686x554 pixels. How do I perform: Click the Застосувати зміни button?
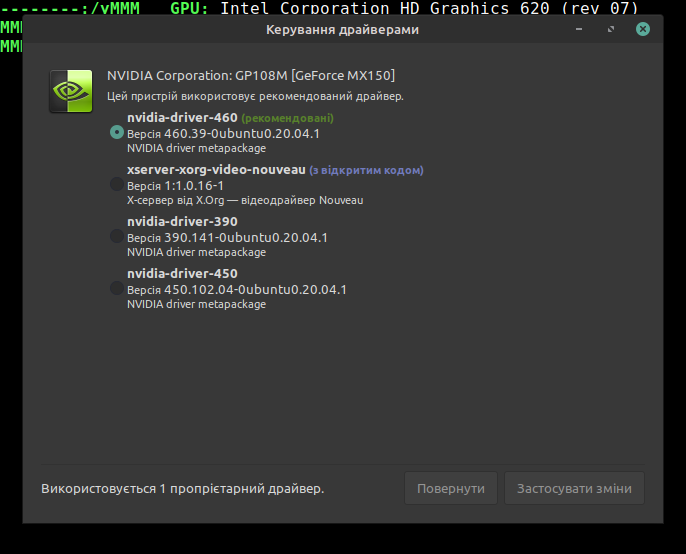(x=574, y=488)
